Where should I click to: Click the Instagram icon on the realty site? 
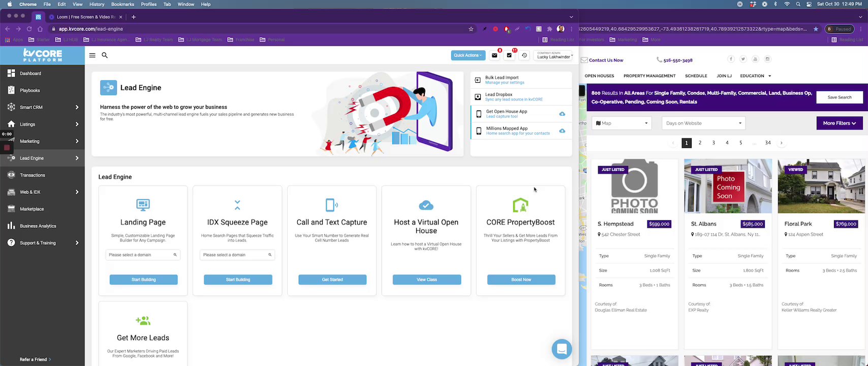click(768, 59)
